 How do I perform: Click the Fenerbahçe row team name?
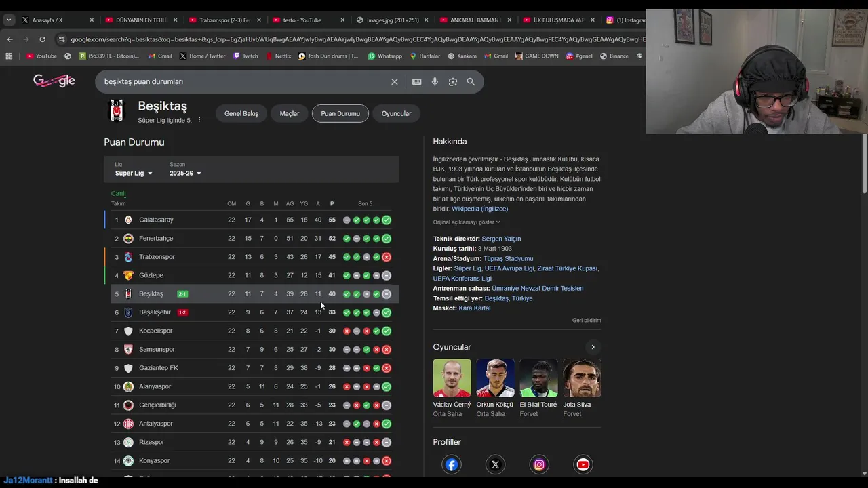(x=156, y=239)
